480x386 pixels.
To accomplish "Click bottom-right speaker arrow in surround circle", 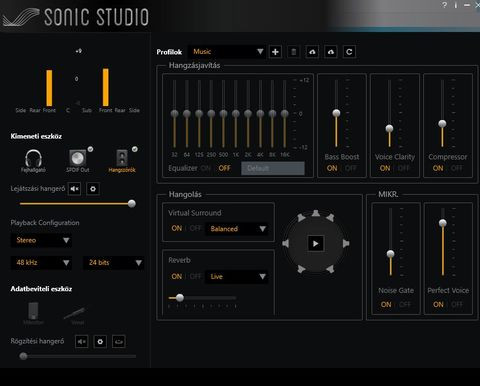I will pyautogui.click(x=330, y=269).
